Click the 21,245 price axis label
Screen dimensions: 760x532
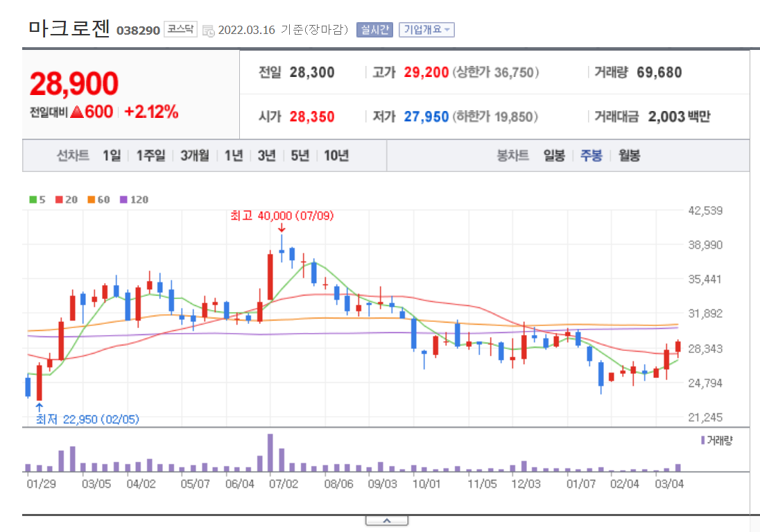point(705,417)
